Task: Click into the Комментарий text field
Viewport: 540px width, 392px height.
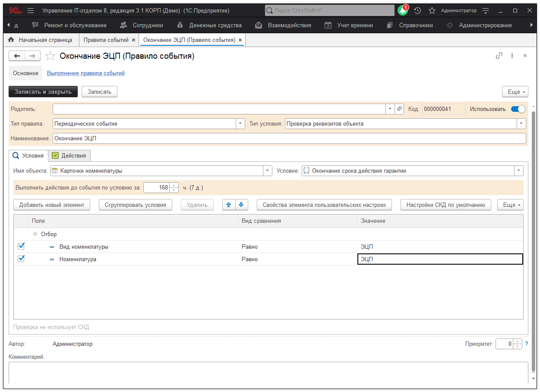Action: click(268, 372)
